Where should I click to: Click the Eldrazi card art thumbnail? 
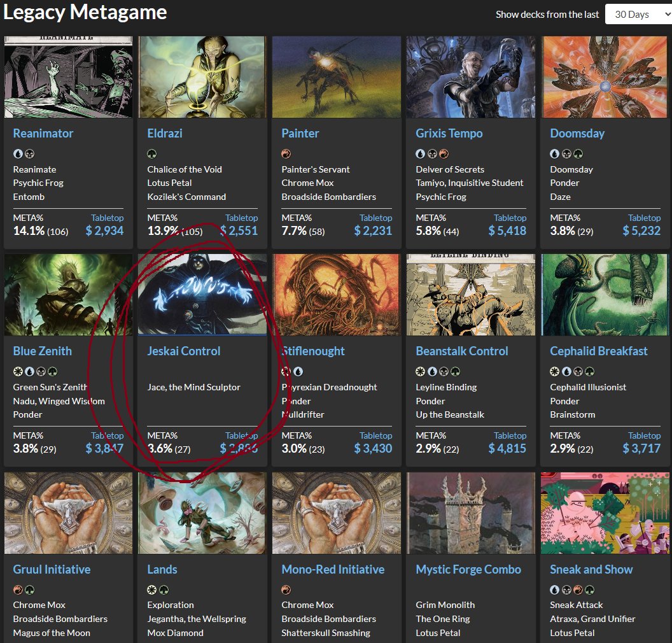coord(202,77)
